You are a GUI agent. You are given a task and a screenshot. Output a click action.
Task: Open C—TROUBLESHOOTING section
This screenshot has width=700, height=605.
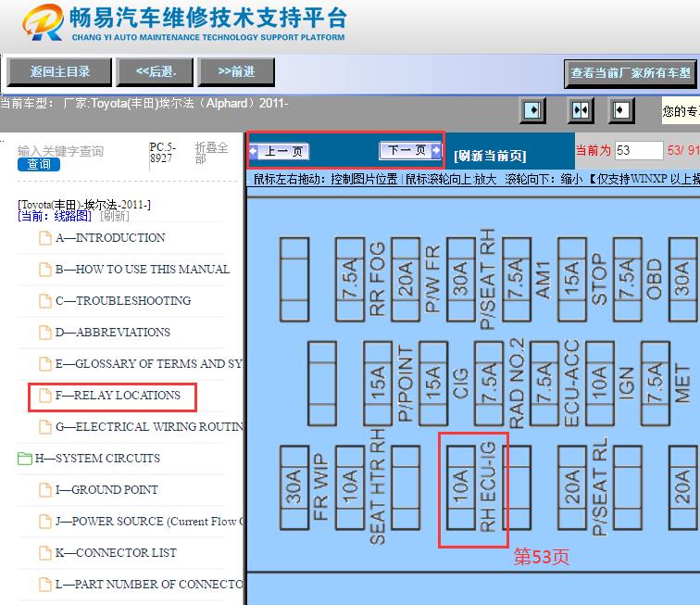(123, 301)
